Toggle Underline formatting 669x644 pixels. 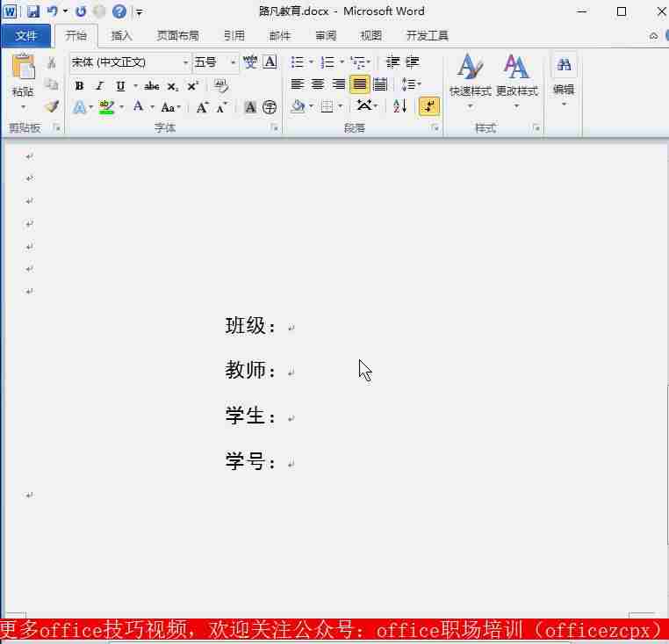coord(120,86)
